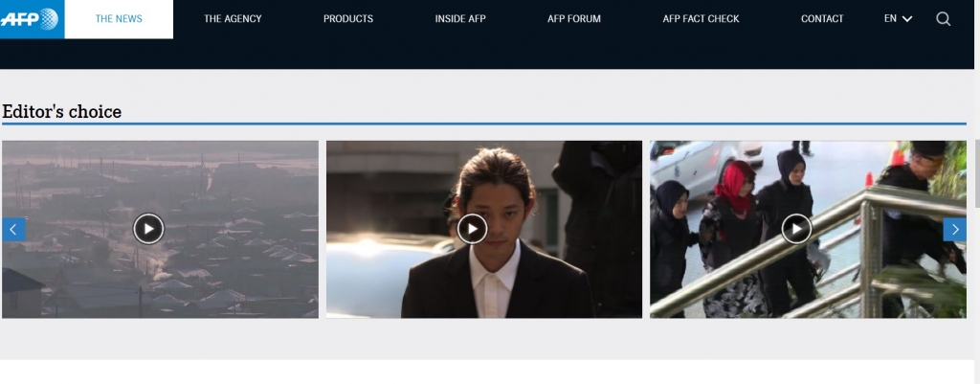The width and height of the screenshot is (980, 384).
Task: Play the hazy town aerial video
Action: 148,229
